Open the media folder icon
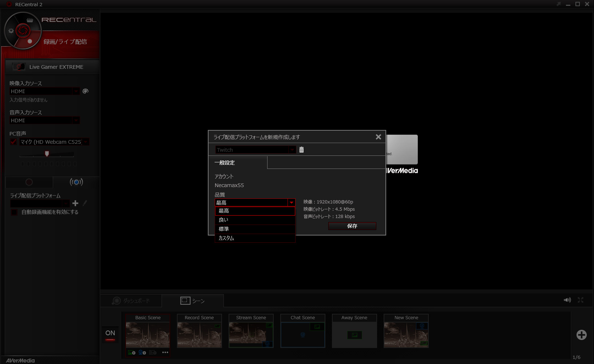Screen dimensions: 594x364 [x=30, y=20]
